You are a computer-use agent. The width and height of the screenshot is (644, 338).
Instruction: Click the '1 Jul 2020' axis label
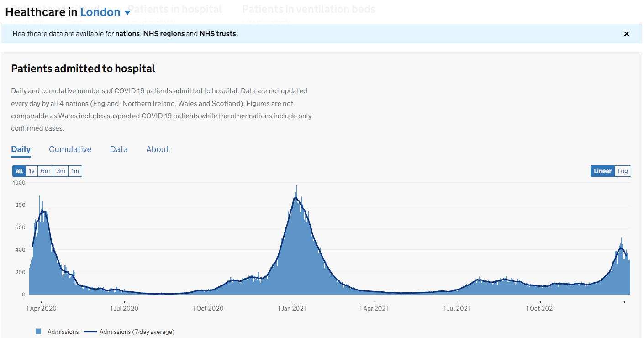124,308
